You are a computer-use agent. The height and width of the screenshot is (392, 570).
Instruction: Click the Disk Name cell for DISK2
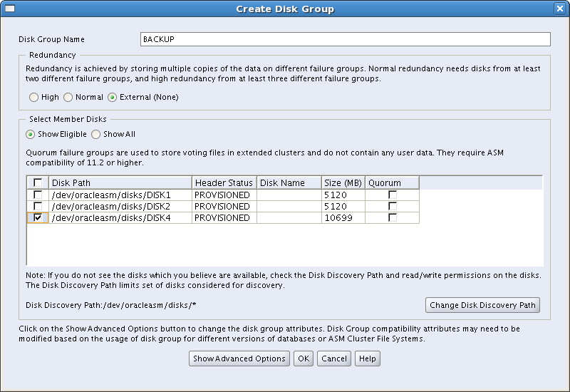[289, 206]
